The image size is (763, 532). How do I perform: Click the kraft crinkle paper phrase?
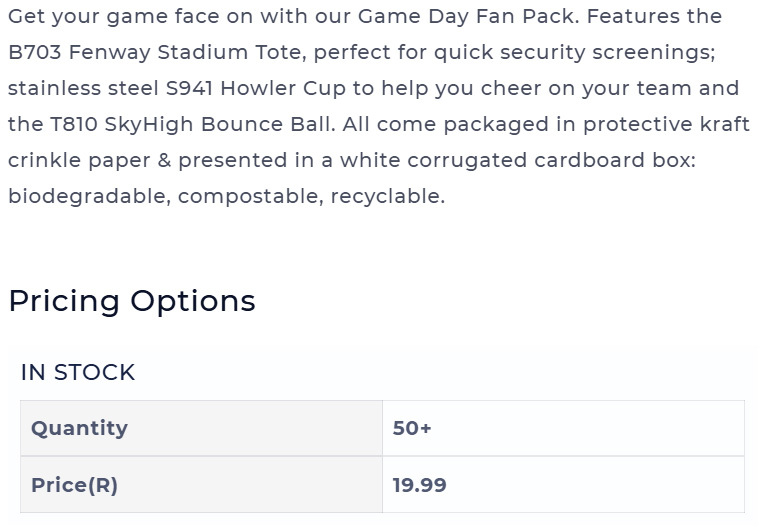pyautogui.click(x=380, y=142)
